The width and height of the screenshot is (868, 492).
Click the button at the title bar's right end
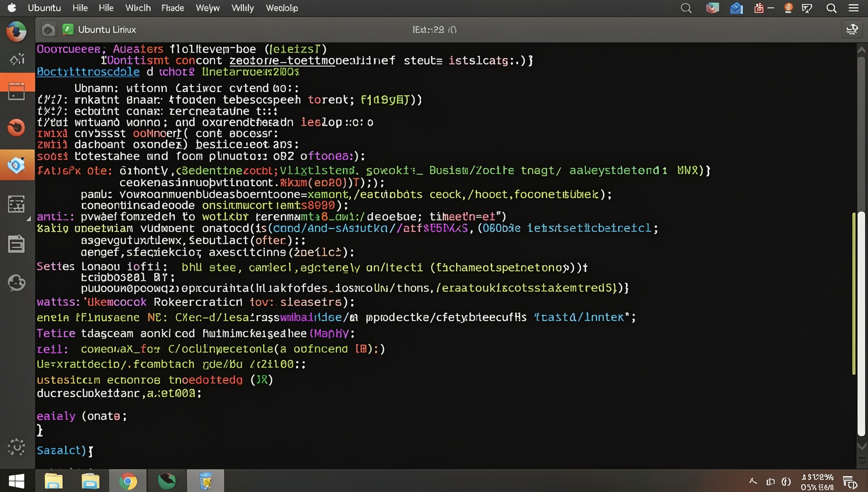(x=852, y=29)
